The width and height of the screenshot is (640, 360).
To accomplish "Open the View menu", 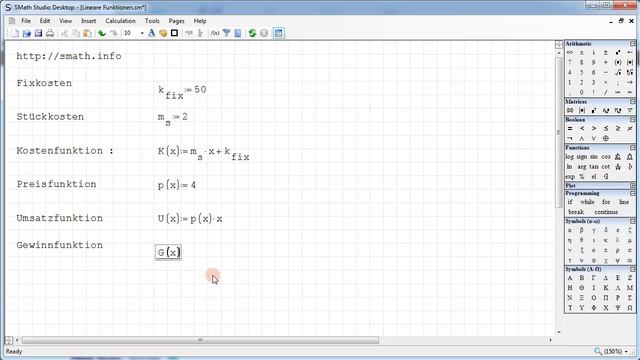I will point(65,21).
